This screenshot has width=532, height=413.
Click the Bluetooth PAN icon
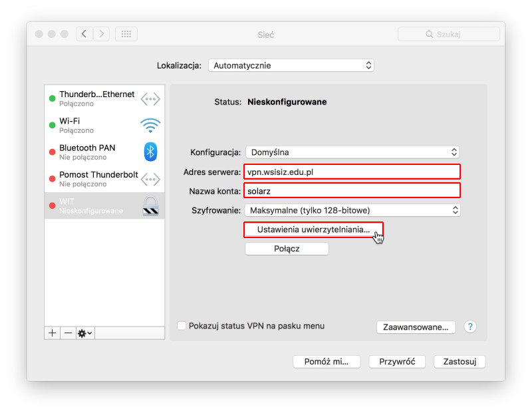[150, 152]
